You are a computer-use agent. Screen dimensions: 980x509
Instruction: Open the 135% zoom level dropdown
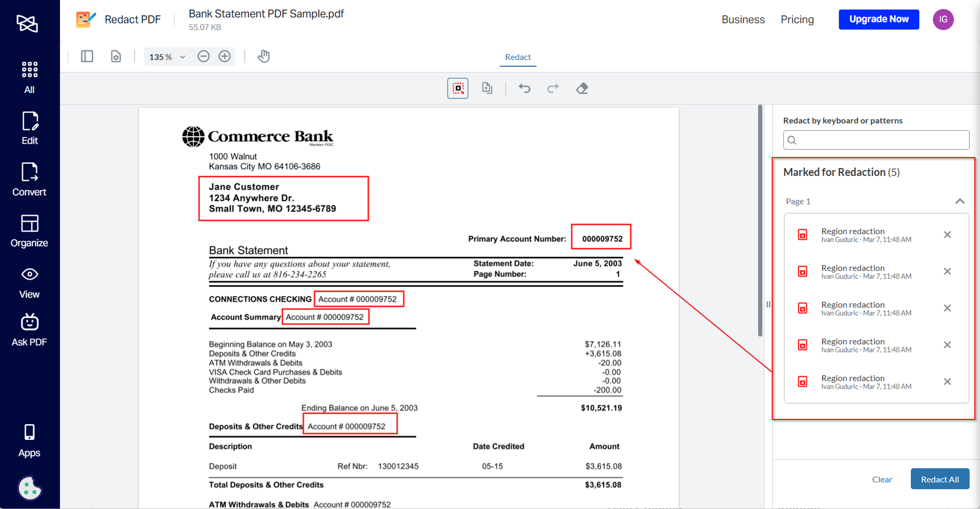167,57
